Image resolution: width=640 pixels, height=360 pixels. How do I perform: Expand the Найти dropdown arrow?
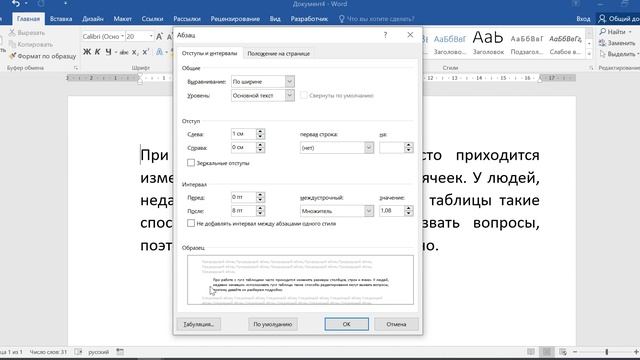[x=630, y=31]
